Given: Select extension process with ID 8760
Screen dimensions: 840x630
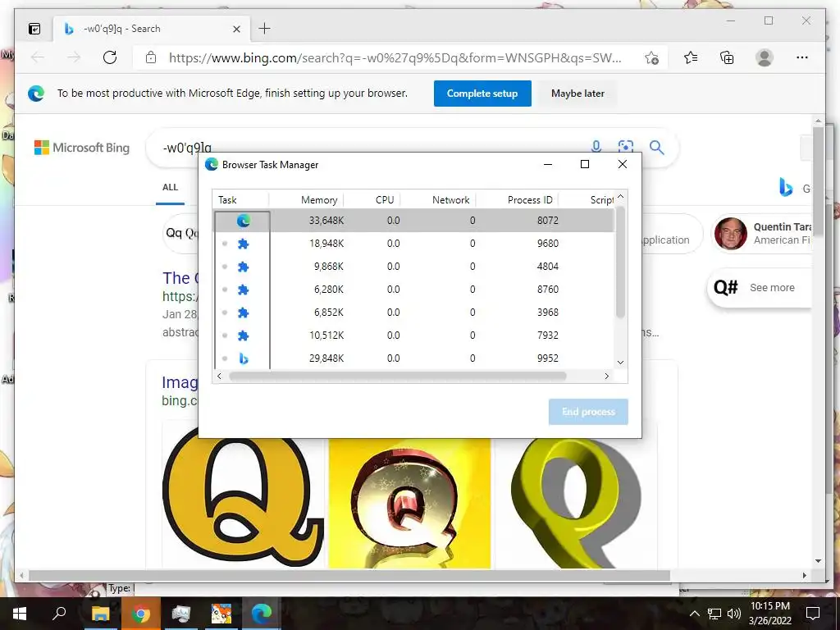Looking at the screenshot, I should [x=414, y=290].
